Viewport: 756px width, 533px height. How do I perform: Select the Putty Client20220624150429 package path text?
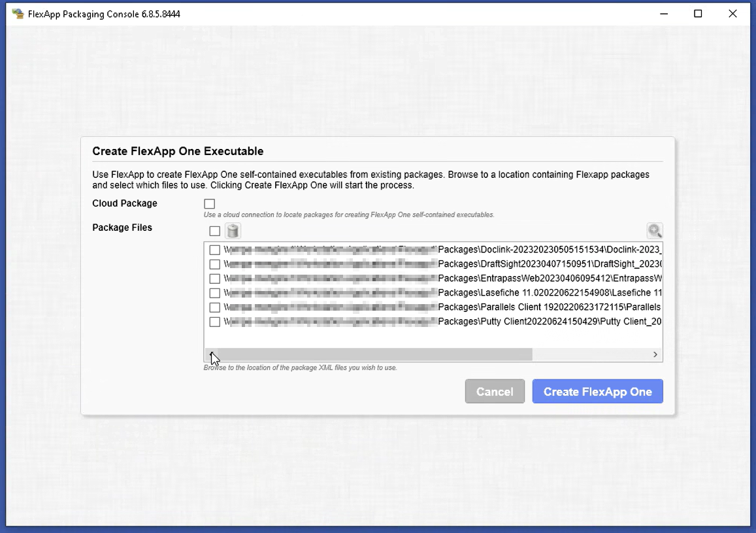[x=442, y=322]
